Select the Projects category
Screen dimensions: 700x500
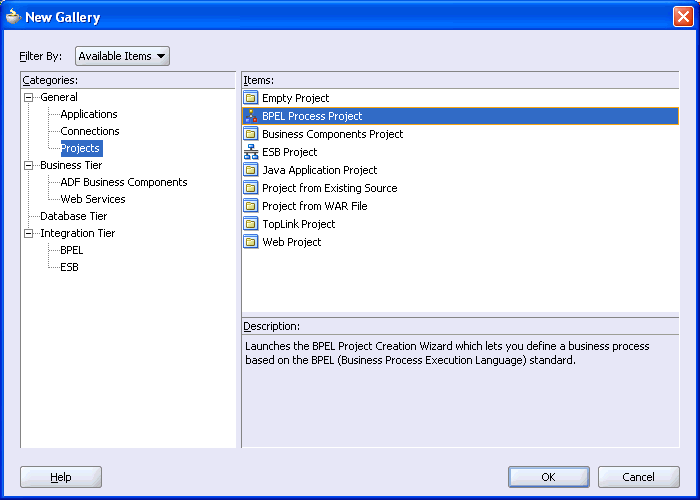[82, 148]
